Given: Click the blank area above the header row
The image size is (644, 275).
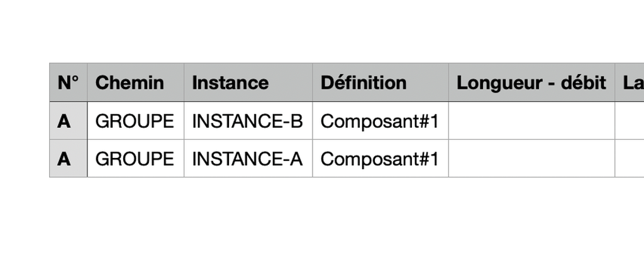Looking at the screenshot, I should [322, 31].
